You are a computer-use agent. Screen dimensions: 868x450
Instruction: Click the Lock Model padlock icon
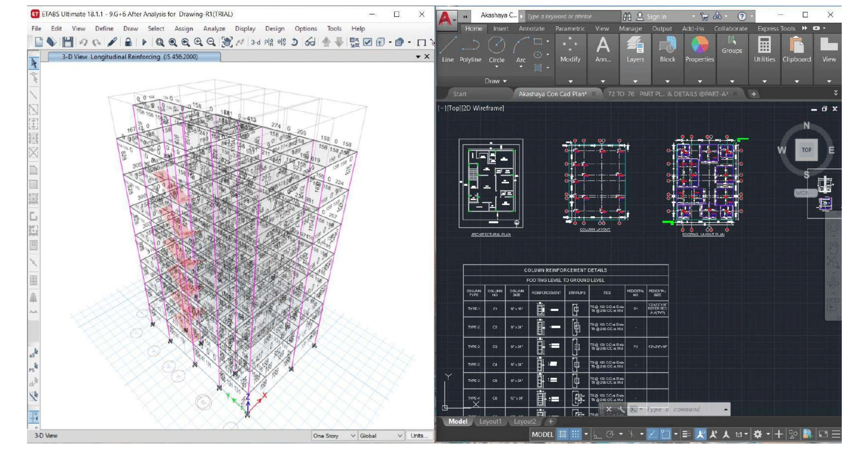[x=128, y=42]
